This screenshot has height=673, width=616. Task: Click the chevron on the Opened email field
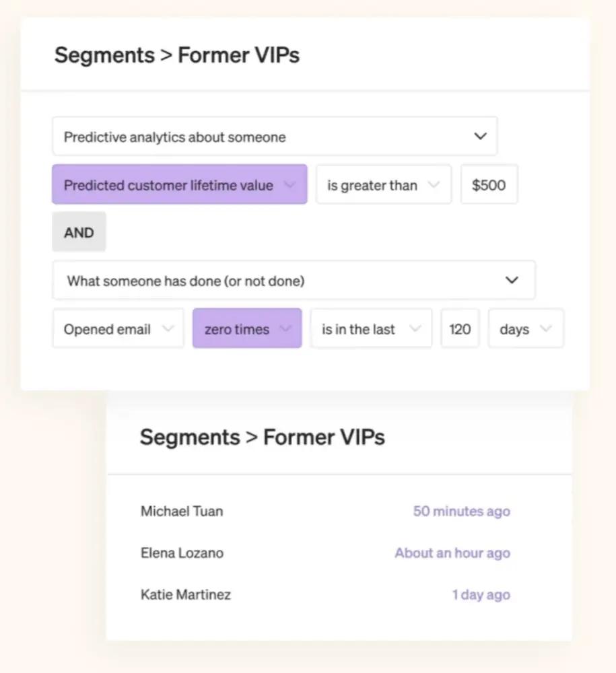pos(169,328)
